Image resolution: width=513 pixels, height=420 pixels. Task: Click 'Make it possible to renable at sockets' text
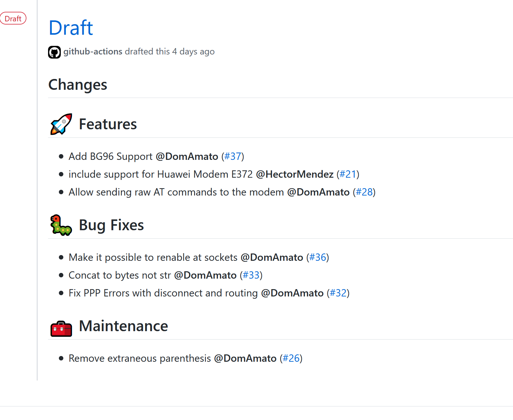coord(153,257)
